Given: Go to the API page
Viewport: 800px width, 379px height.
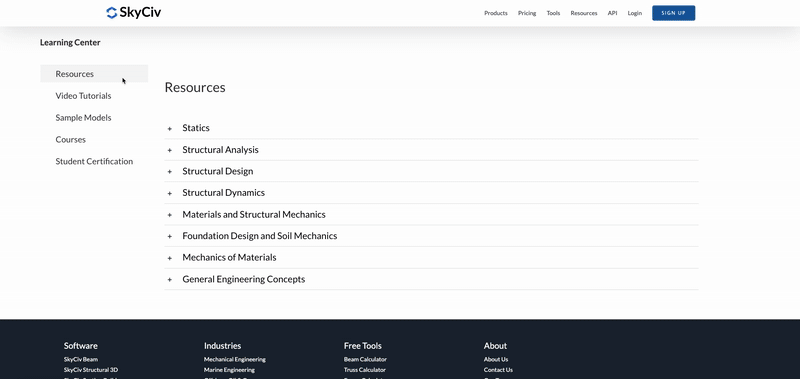Looking at the screenshot, I should [612, 13].
